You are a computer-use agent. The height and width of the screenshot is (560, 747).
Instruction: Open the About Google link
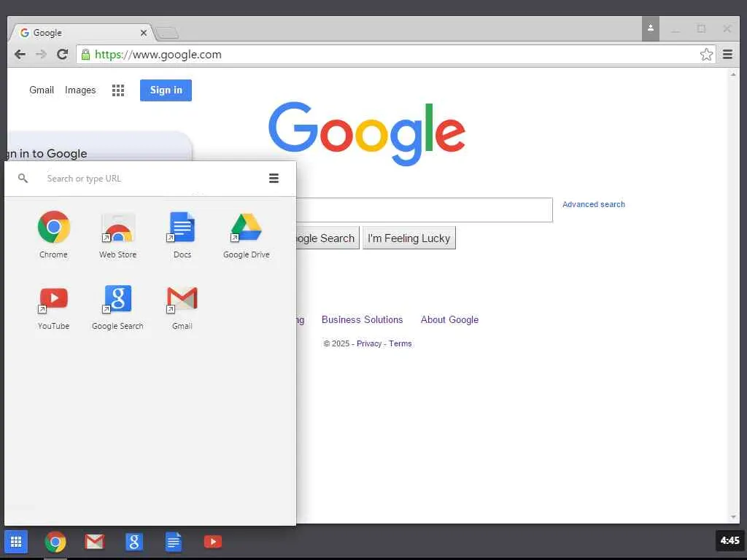(x=449, y=319)
